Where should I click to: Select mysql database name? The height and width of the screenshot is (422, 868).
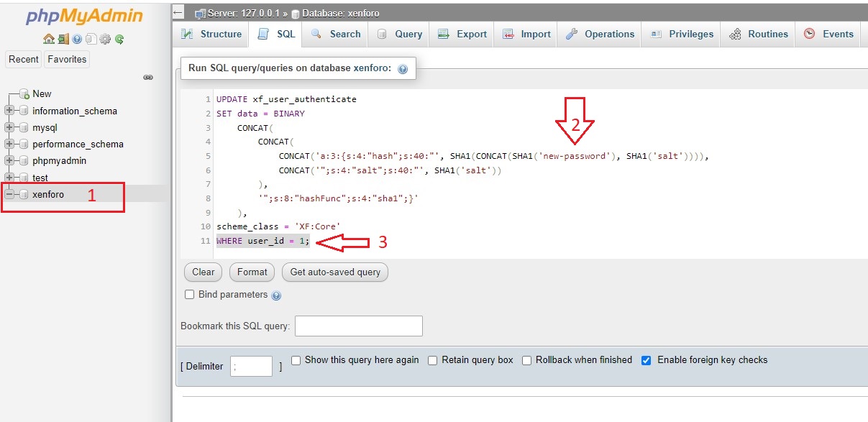tap(45, 127)
